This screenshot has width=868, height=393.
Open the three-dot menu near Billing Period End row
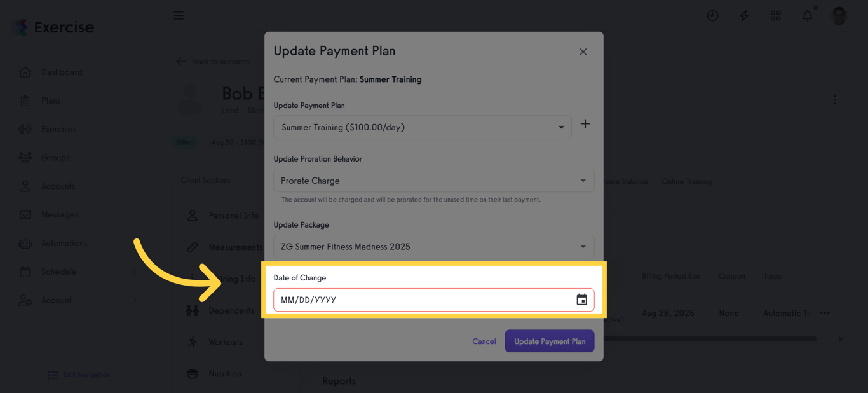[825, 312]
